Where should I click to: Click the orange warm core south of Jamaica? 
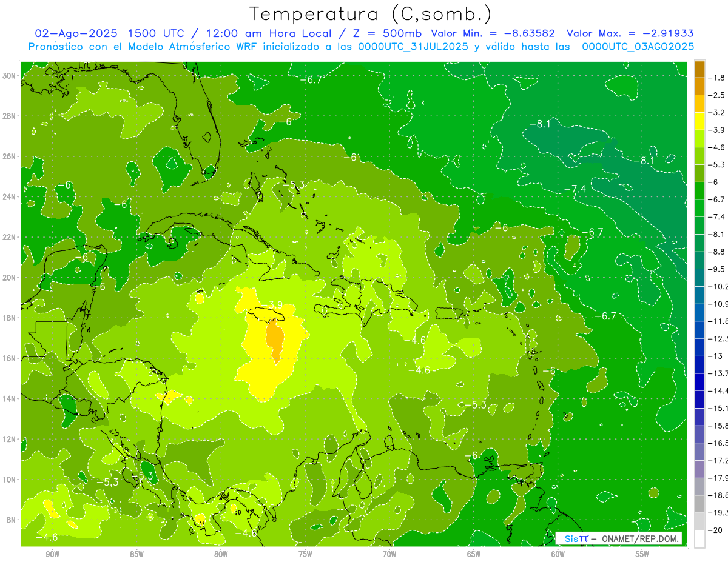(x=275, y=341)
